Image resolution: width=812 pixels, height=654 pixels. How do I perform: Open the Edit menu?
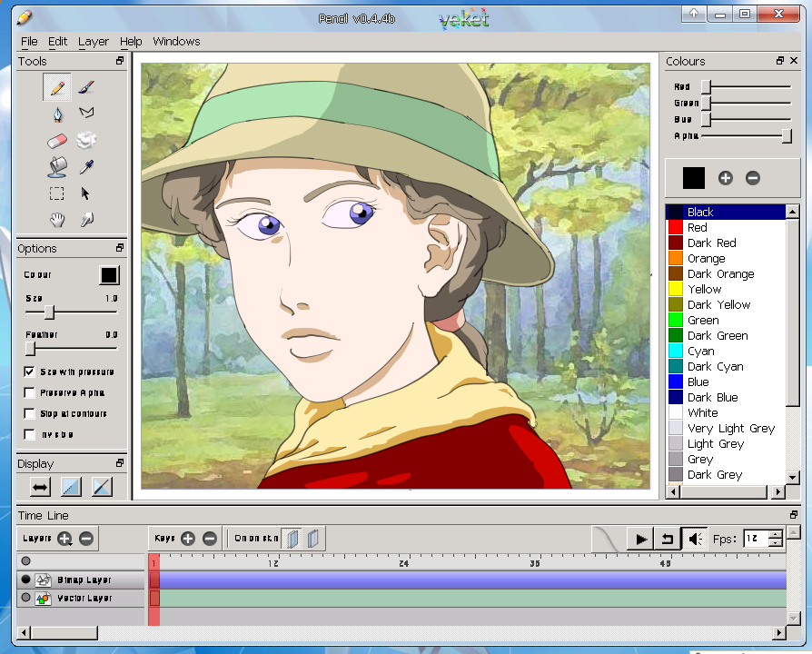[x=57, y=42]
